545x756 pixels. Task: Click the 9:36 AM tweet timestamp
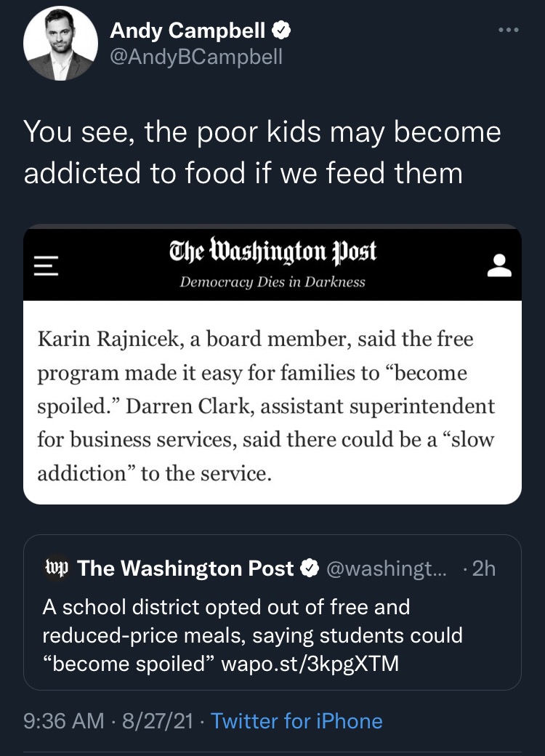click(x=64, y=721)
